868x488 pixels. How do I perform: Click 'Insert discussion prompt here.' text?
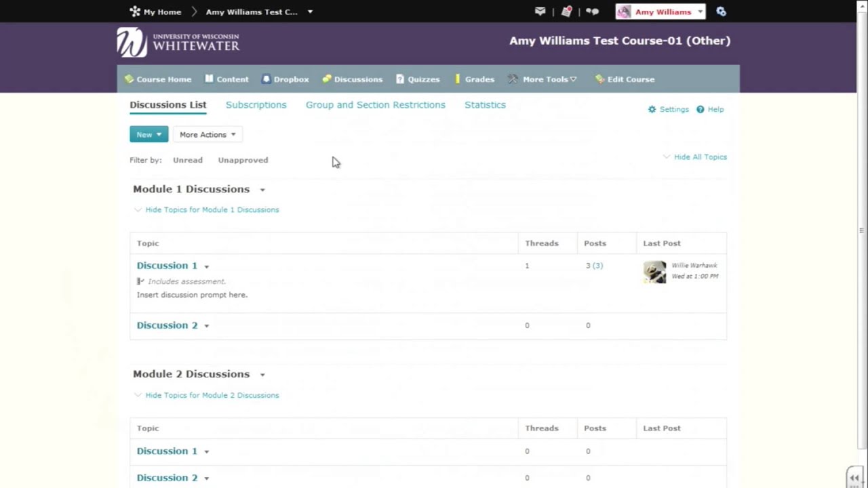192,295
